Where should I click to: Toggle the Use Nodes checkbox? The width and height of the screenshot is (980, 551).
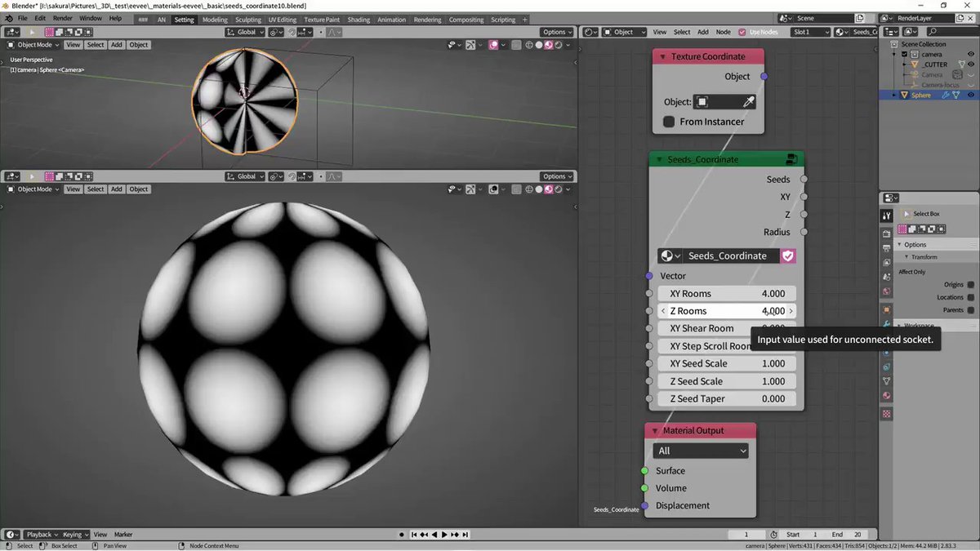click(742, 32)
